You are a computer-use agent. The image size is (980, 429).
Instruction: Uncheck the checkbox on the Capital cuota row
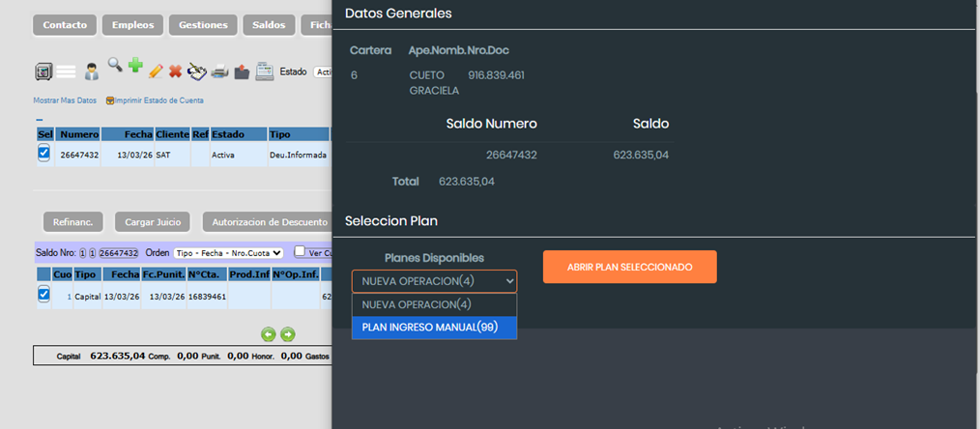click(x=43, y=294)
